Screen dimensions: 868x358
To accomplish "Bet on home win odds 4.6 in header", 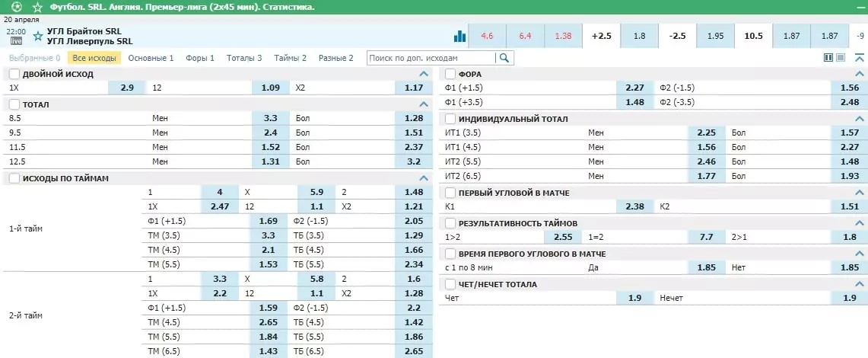I will coord(487,36).
